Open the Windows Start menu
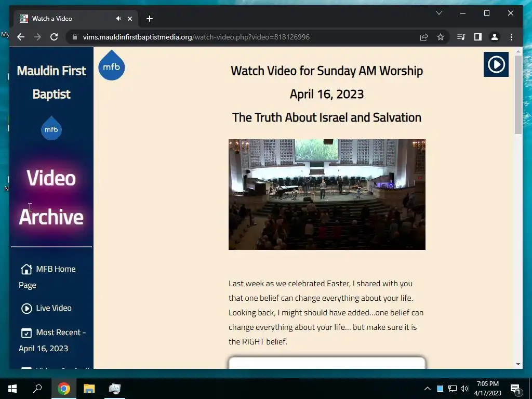The width and height of the screenshot is (532, 399). [x=12, y=389]
